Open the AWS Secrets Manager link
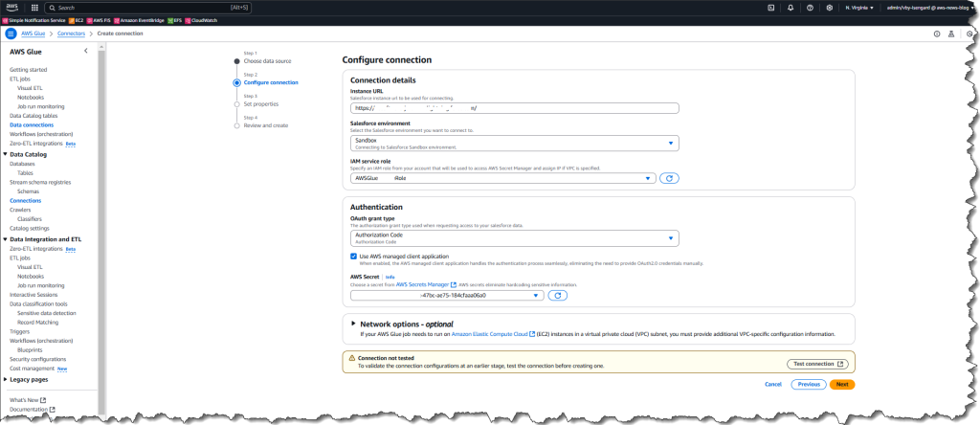Viewport: 980px width, 425px height. tap(426, 284)
